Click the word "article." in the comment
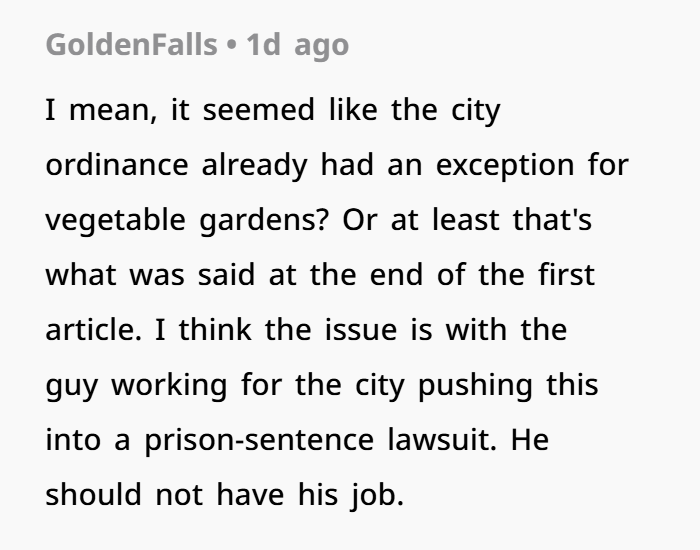 (93, 330)
